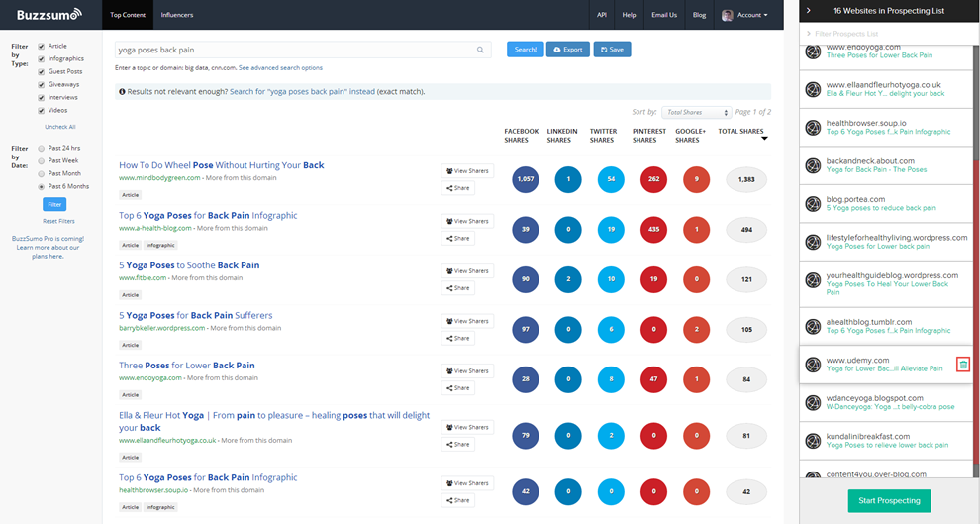Image resolution: width=980 pixels, height=524 pixels.
Task: Delete www.udemy.com from prospecting list
Action: pos(963,364)
